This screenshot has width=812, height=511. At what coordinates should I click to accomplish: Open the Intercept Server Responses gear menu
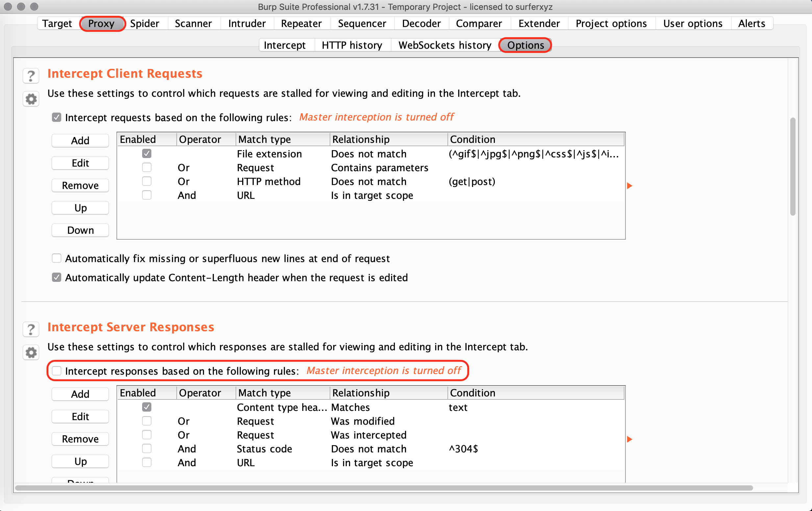tap(31, 353)
